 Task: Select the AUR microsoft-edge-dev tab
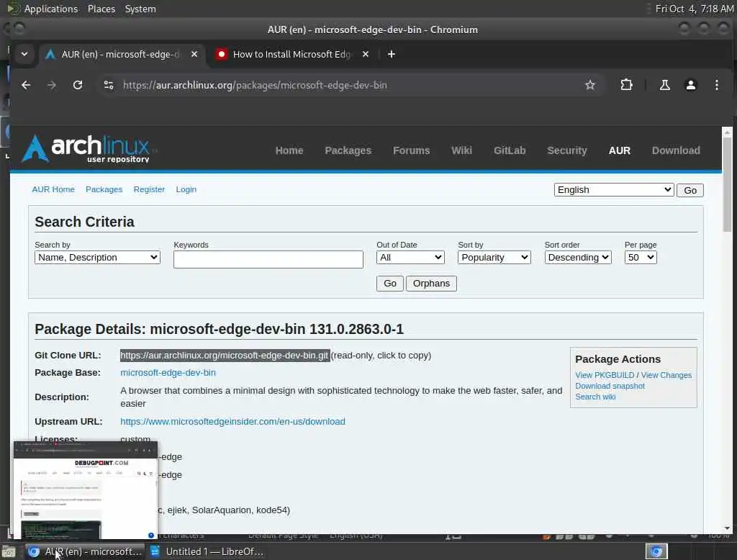[x=120, y=54]
